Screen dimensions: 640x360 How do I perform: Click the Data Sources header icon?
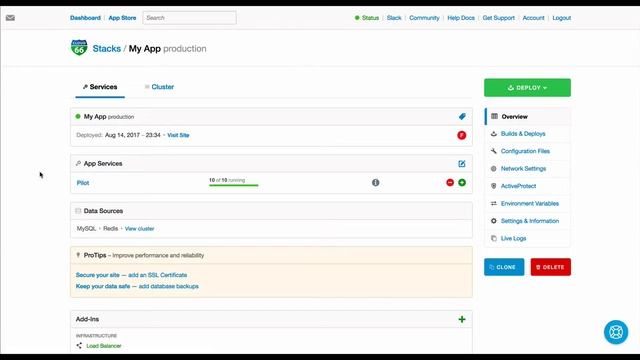78,211
